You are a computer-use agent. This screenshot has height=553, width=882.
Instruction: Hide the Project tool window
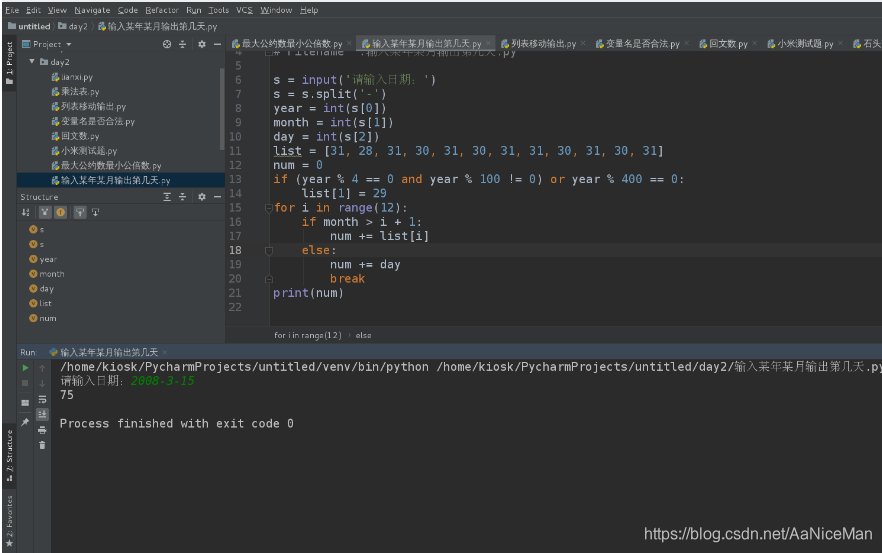coord(217,44)
